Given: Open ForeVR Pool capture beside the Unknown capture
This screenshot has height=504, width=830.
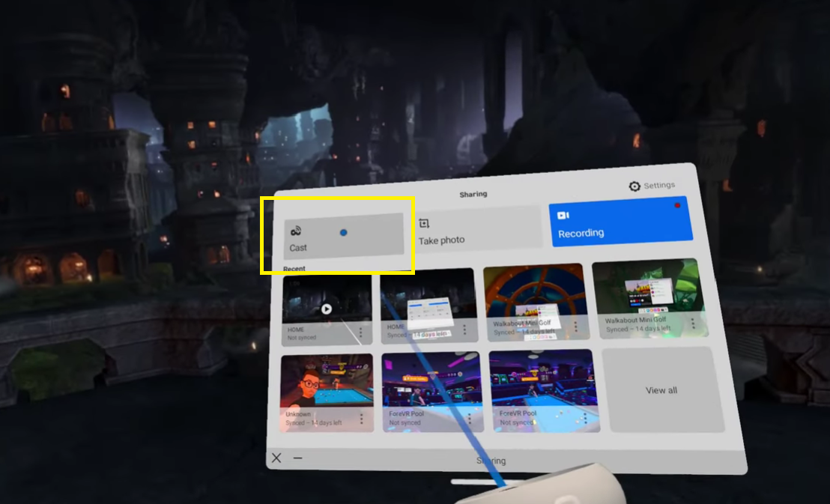Looking at the screenshot, I should [x=432, y=392].
